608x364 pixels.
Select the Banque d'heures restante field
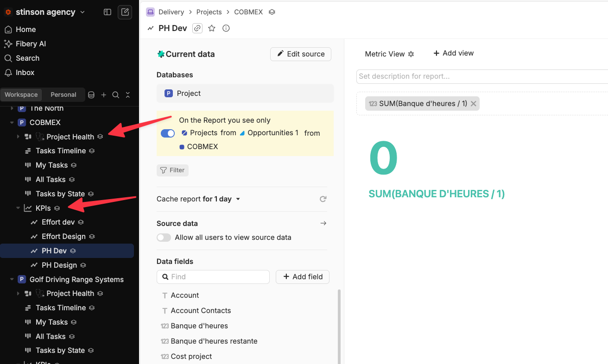point(214,341)
